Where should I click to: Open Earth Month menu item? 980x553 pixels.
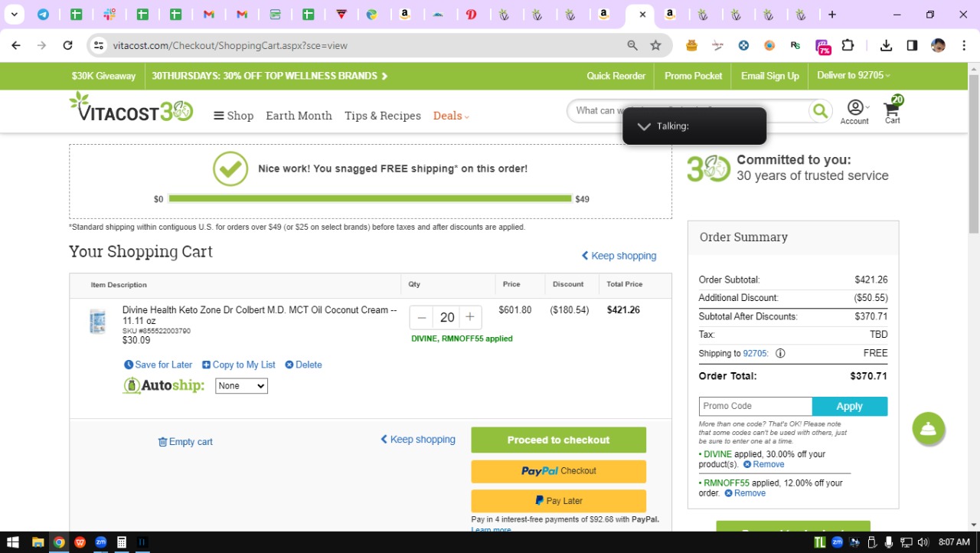[299, 116]
